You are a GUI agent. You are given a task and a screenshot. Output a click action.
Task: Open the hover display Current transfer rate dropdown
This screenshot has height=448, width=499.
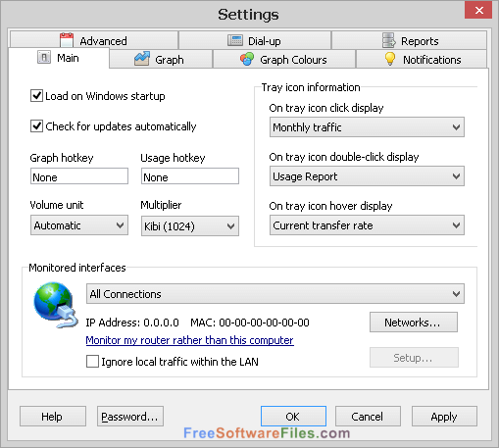[x=367, y=225]
